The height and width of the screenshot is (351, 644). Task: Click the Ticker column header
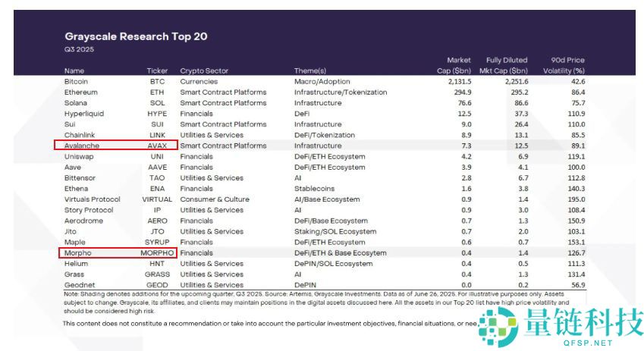pyautogui.click(x=157, y=71)
